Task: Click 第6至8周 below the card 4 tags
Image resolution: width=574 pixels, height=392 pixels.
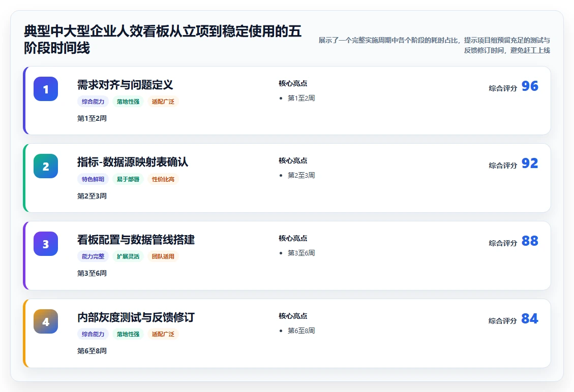Action: pos(92,351)
